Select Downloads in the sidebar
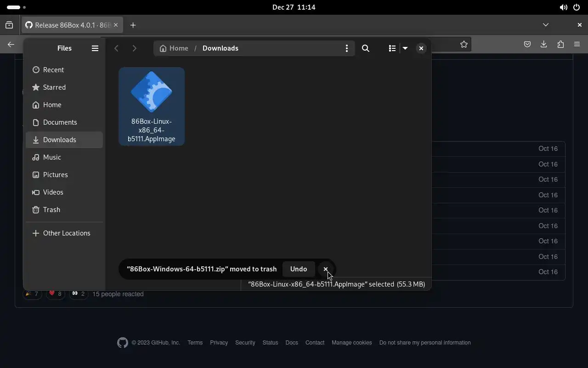 pyautogui.click(x=64, y=140)
